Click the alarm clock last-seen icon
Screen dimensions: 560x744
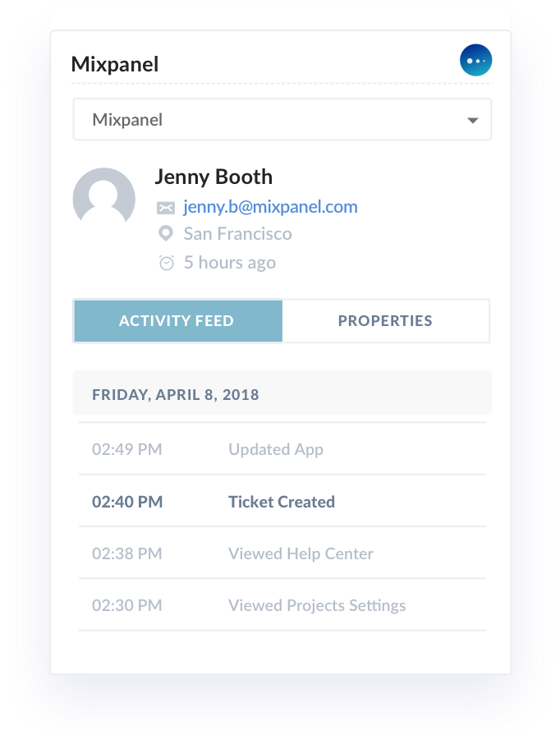(166, 263)
